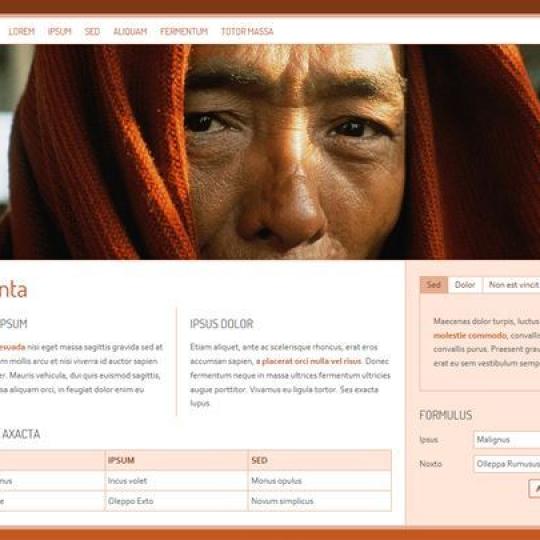This screenshot has height=540, width=540.
Task: Focus the Noxto field with Olleppa Rumusus
Action: point(507,464)
